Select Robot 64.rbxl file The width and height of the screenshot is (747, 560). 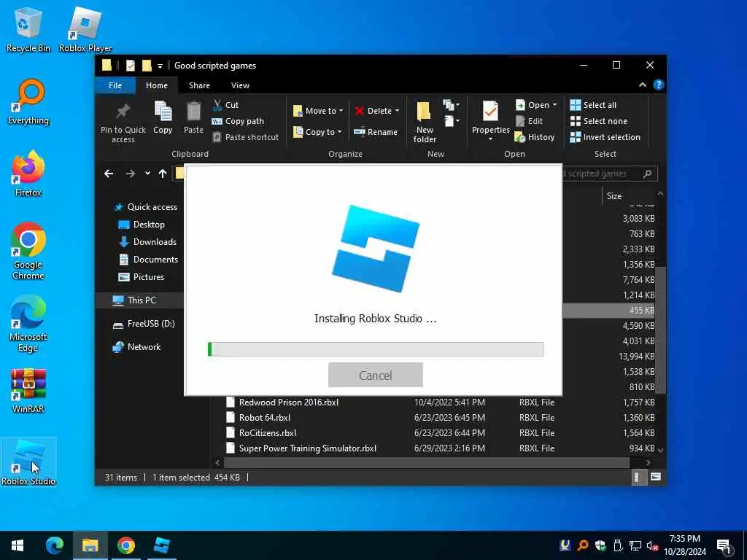(x=258, y=418)
